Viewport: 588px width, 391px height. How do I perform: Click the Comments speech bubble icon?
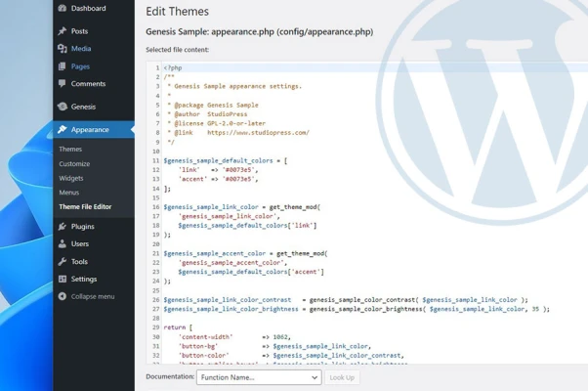[x=63, y=83]
